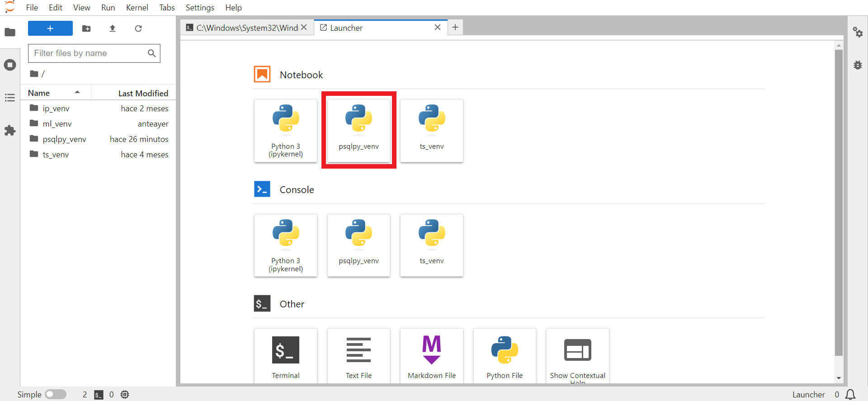This screenshot has height=401, width=868.
Task: Open the File menu
Action: pyautogui.click(x=32, y=8)
